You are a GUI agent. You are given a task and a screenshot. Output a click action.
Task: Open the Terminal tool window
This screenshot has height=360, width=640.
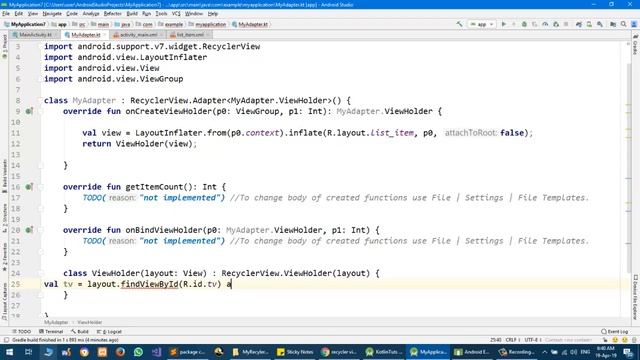click(x=51, y=331)
